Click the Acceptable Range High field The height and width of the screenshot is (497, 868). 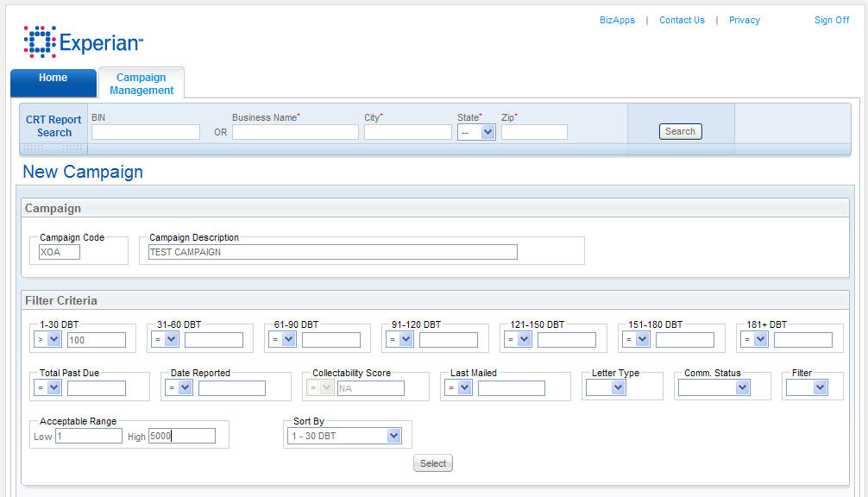click(181, 436)
